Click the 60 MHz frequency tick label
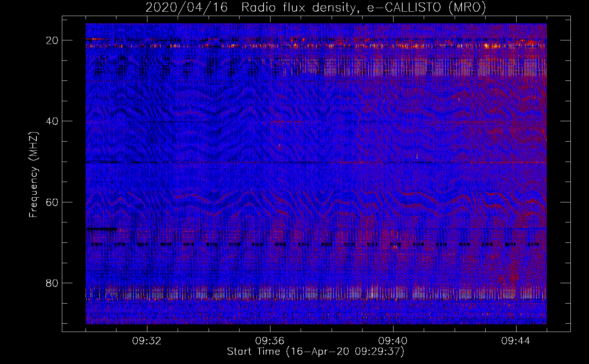Screen dimensions: 589x364 coord(52,202)
